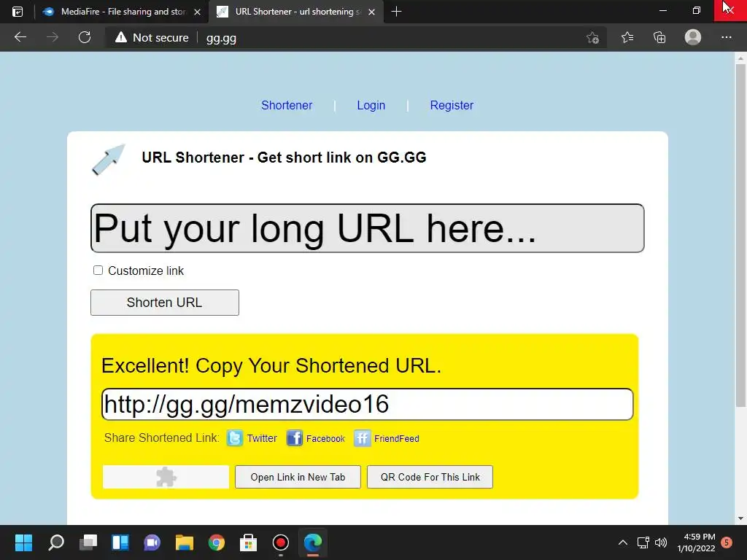The height and width of the screenshot is (560, 747).
Task: Close the URL Shortener tab
Action: (371, 12)
